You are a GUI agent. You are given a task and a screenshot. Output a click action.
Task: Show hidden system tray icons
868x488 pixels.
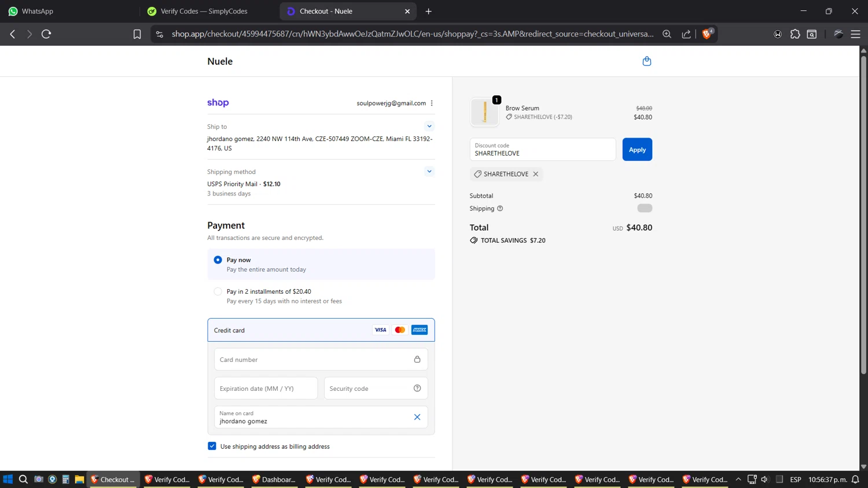[x=738, y=479]
